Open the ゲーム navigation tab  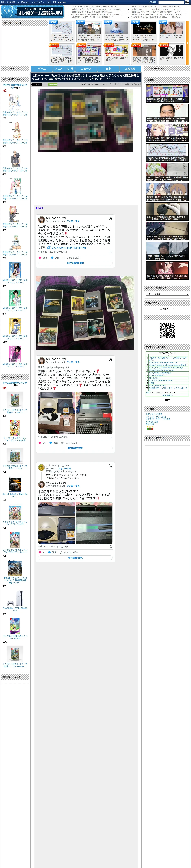pos(42,68)
